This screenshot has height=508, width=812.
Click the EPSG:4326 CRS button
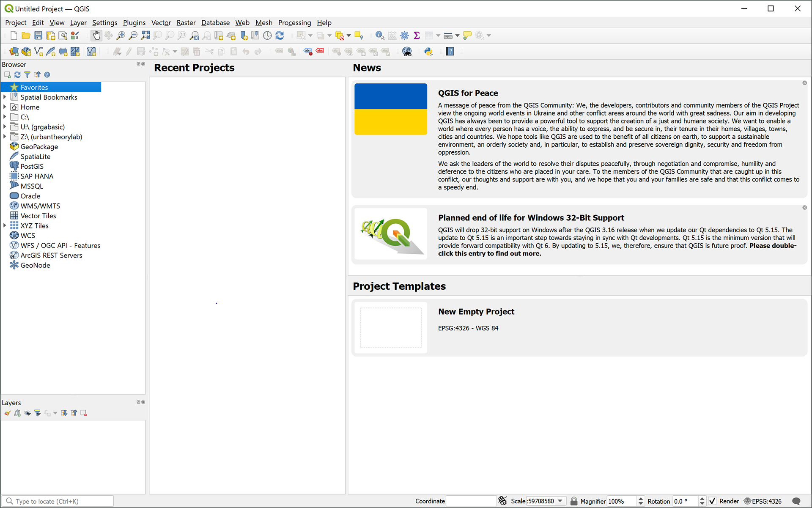763,501
